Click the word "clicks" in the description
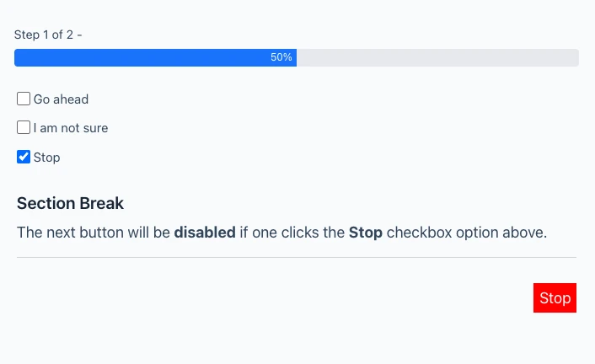 pyautogui.click(x=301, y=232)
